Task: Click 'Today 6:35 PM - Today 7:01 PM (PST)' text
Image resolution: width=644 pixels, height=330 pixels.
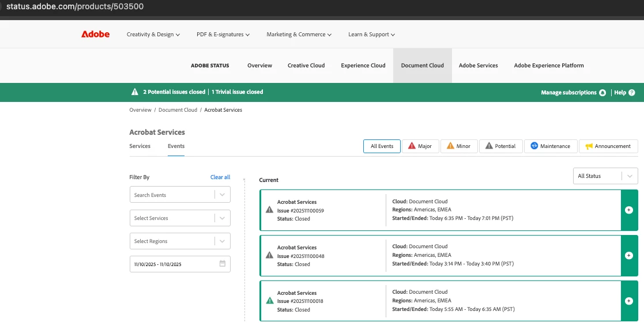Action: click(471, 218)
